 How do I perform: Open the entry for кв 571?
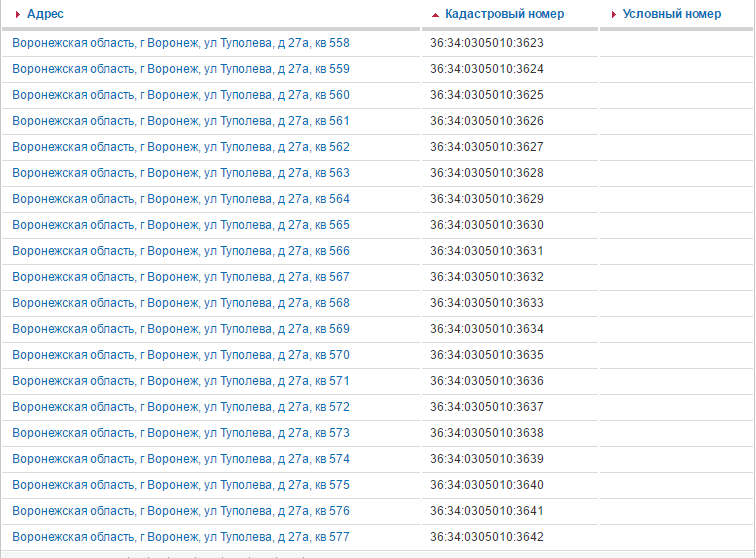[x=181, y=381]
